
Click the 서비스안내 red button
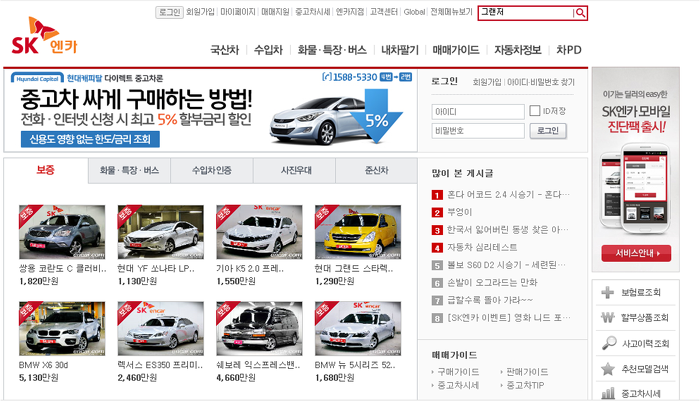point(636,253)
